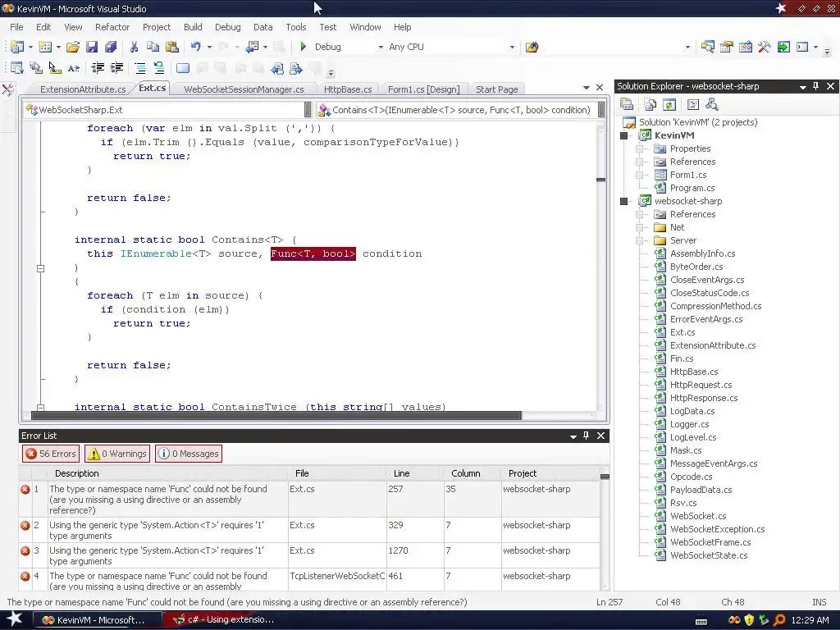Select Logger.cs in Solution Explorer
This screenshot has height=630, width=840.
tap(689, 424)
